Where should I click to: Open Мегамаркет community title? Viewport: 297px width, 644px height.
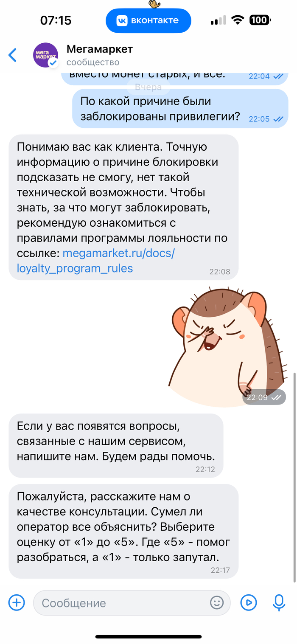pos(100,49)
